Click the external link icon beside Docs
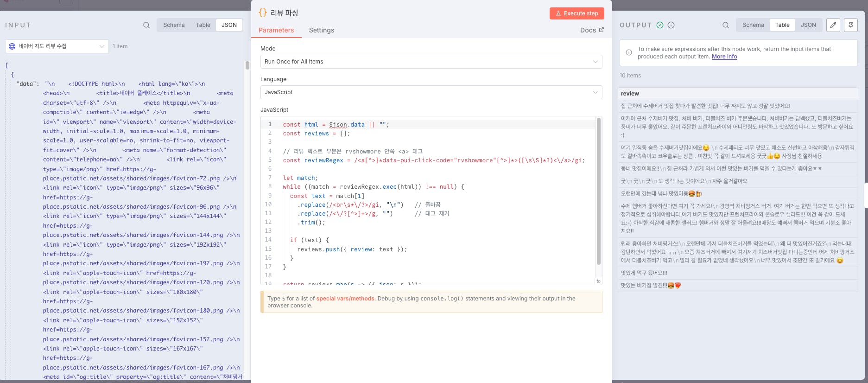This screenshot has width=868, height=383. coord(602,30)
